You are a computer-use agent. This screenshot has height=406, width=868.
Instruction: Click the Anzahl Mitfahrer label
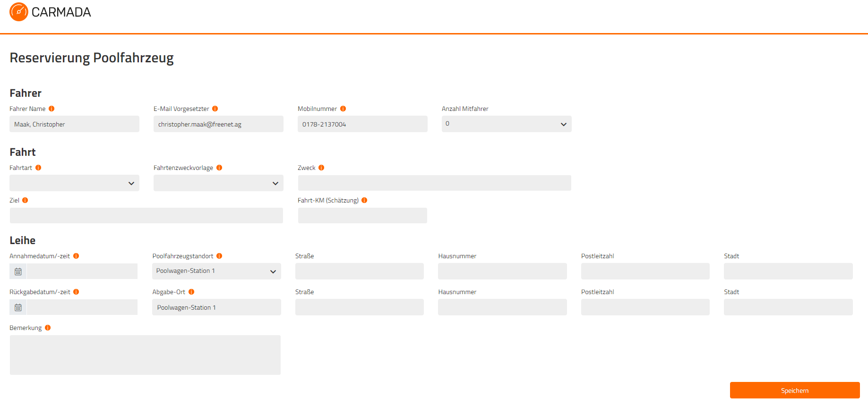465,109
